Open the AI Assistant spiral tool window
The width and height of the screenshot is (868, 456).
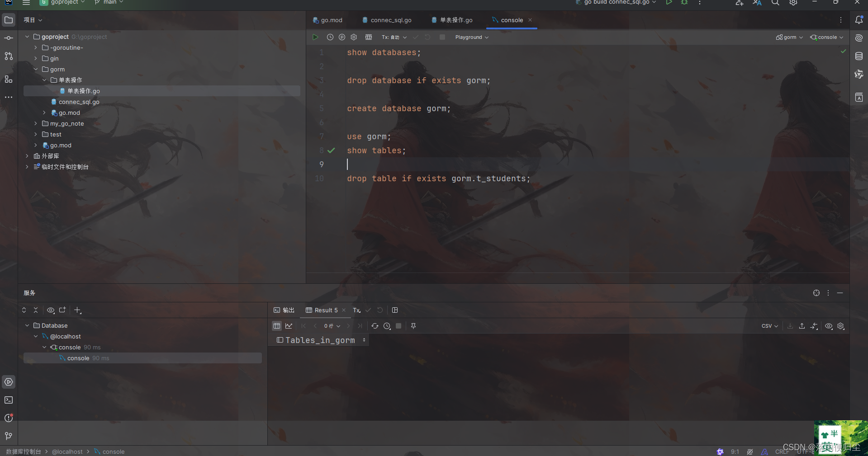click(x=859, y=38)
